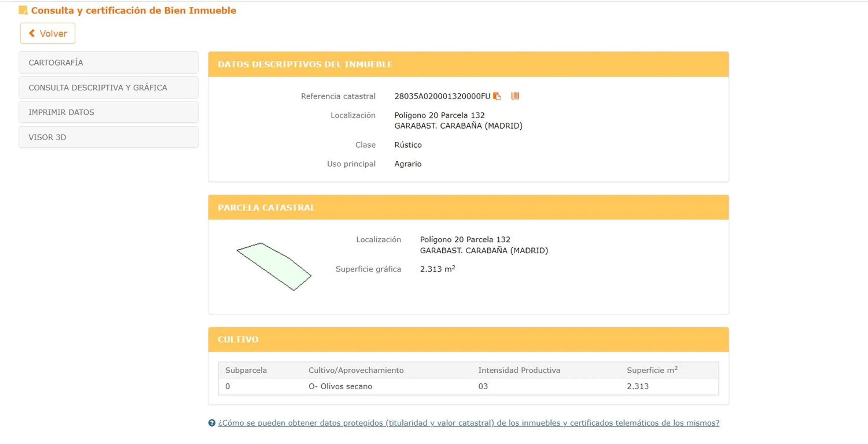This screenshot has width=868, height=444.
Task: Click the Superficie m² column header
Action: pos(652,370)
